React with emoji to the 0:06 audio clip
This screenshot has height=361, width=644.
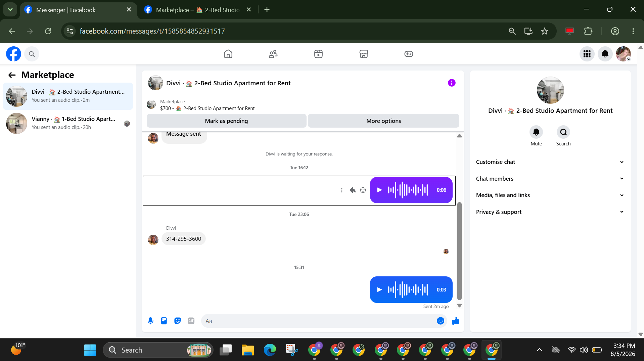click(x=363, y=190)
